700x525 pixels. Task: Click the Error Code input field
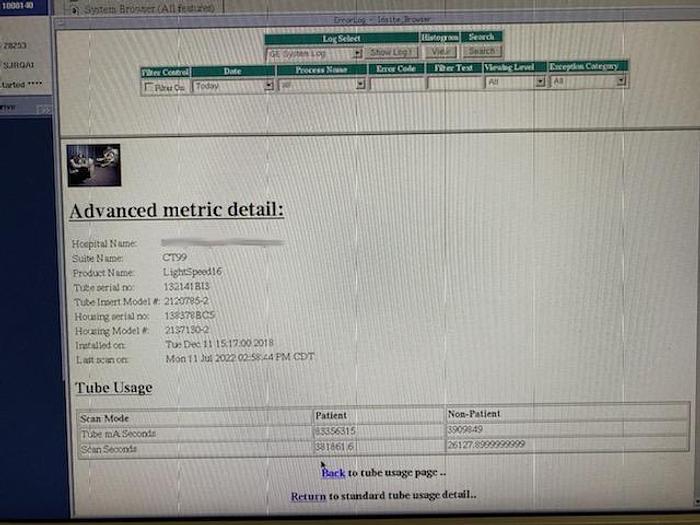pos(397,86)
